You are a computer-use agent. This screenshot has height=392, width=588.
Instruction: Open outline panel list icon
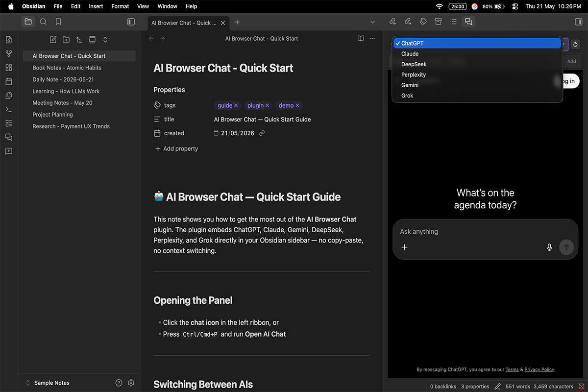(453, 22)
